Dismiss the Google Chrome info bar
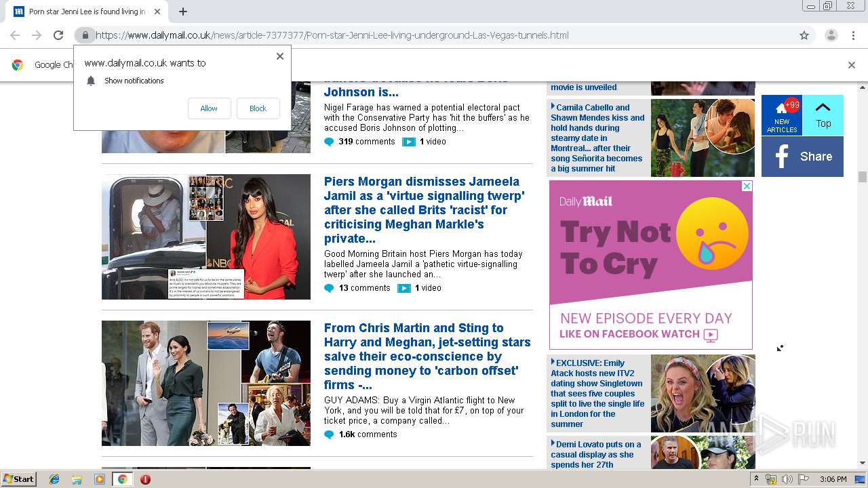The image size is (868, 488). [852, 65]
